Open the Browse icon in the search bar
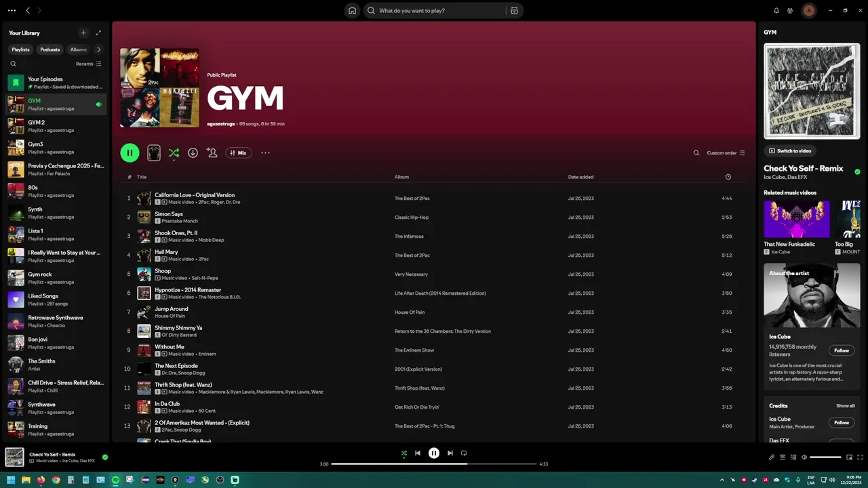 coord(514,11)
